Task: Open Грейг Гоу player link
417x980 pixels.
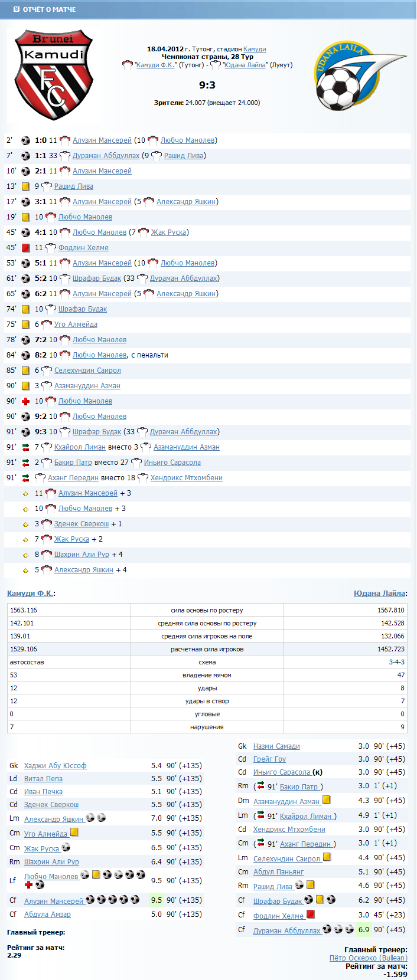Action: point(269,759)
